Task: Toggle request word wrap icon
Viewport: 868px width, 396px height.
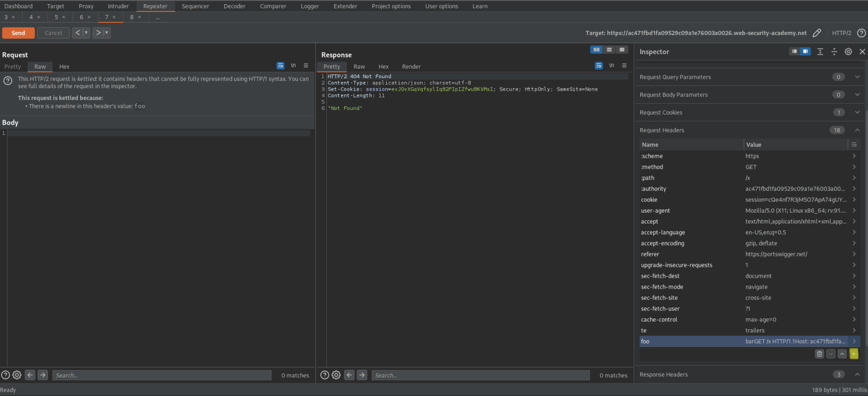Action: pos(280,66)
